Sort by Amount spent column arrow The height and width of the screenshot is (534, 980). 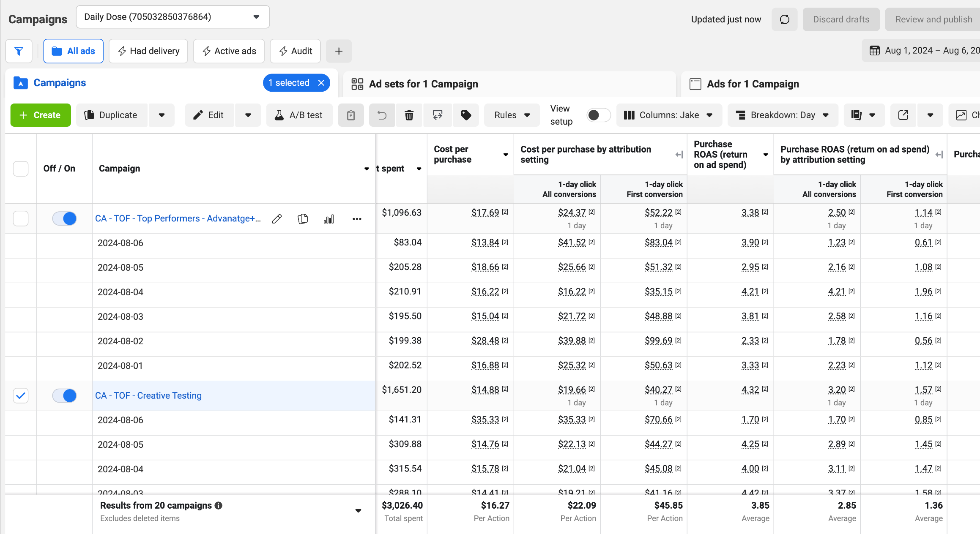click(x=419, y=169)
